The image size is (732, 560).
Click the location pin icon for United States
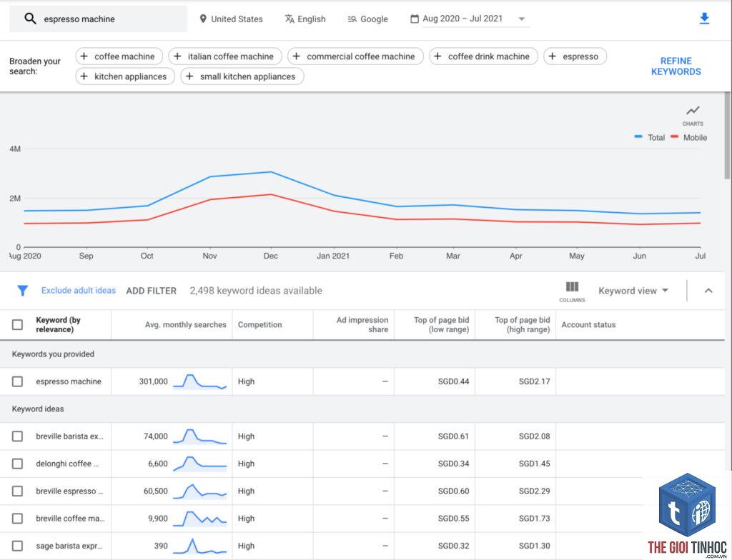point(202,19)
